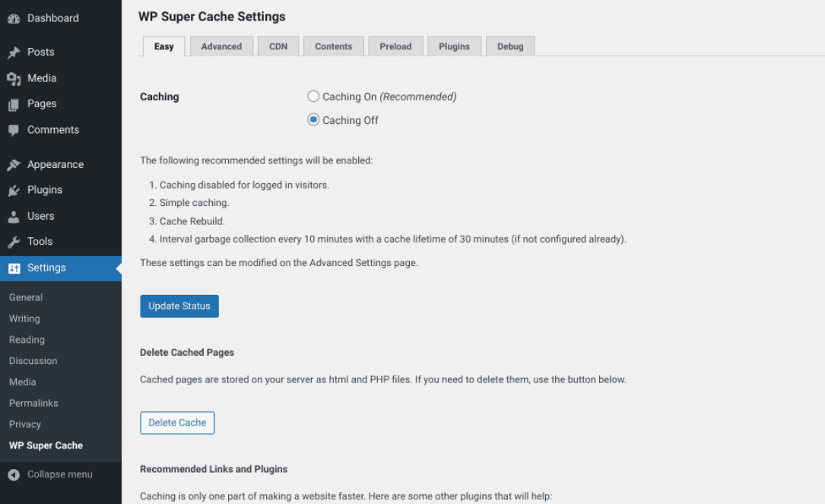Go to Posts menu label

click(x=40, y=52)
